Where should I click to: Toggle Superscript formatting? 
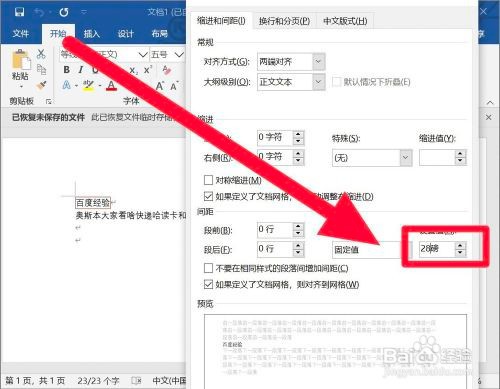[148, 70]
